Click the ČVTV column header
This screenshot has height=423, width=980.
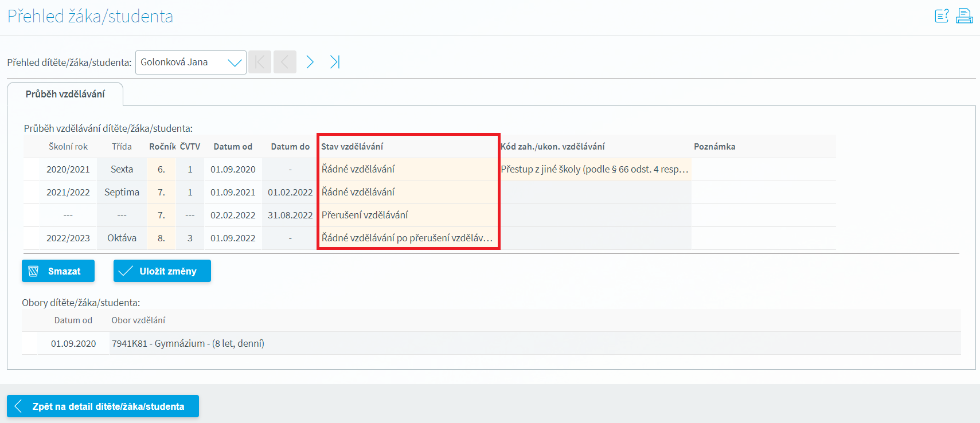click(190, 147)
